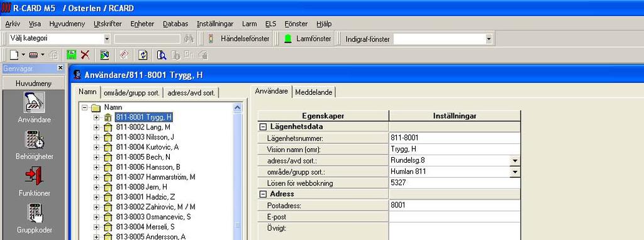Open område/grupp sort. value dropdown arrow
Image resolution: width=644 pixels, height=240 pixels.
(515, 172)
